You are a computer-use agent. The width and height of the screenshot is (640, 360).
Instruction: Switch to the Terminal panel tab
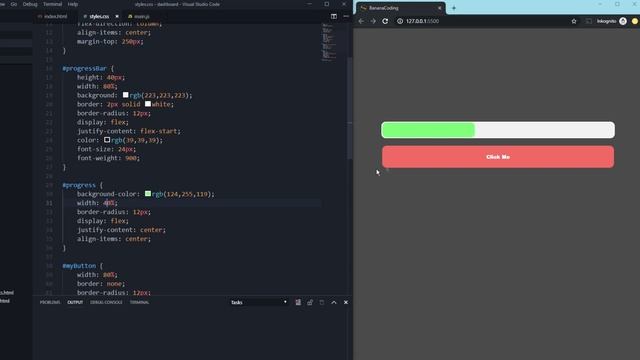tap(140, 302)
